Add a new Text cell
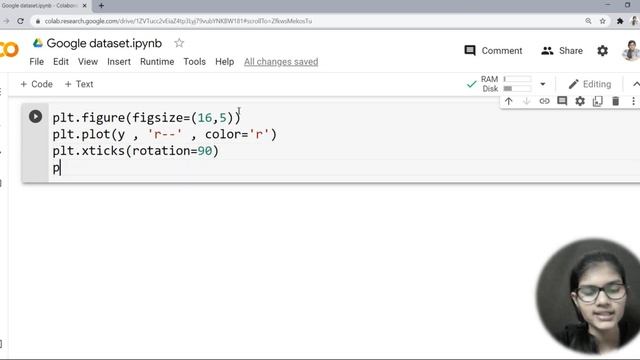 (79, 84)
